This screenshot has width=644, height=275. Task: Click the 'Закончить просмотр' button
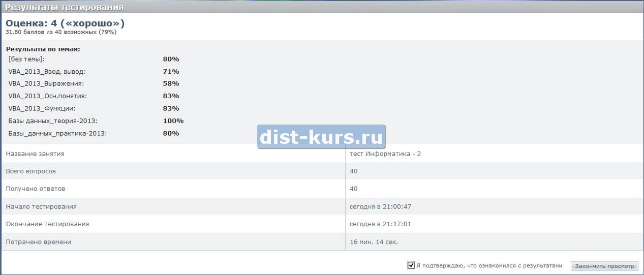click(x=604, y=266)
